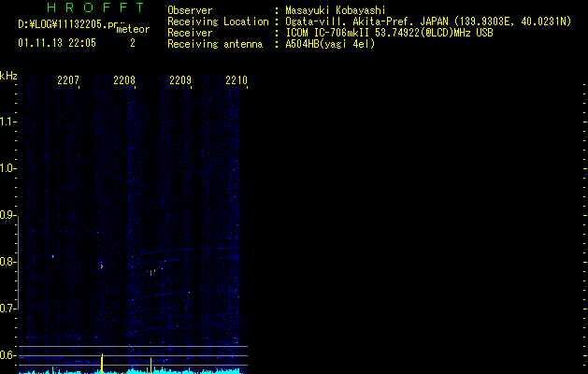588x374 pixels.
Task: Select the Ogata-vill. Akita-Pref. JAPAN location text
Action: coord(428,22)
